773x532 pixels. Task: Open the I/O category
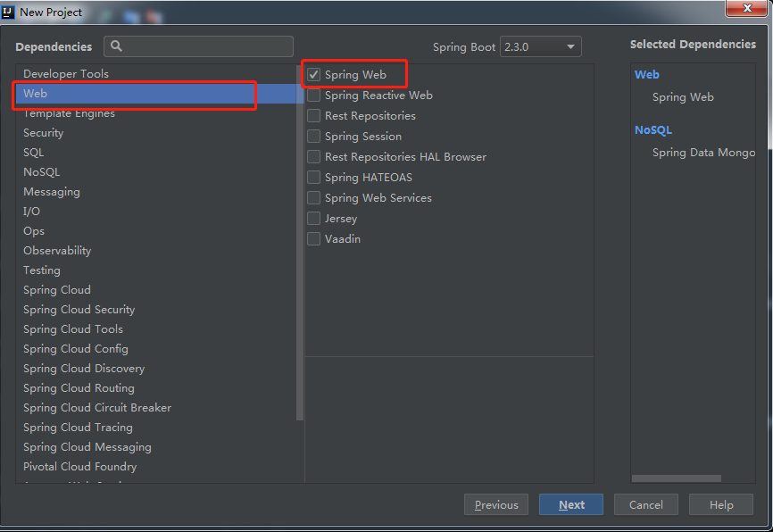[156, 212]
